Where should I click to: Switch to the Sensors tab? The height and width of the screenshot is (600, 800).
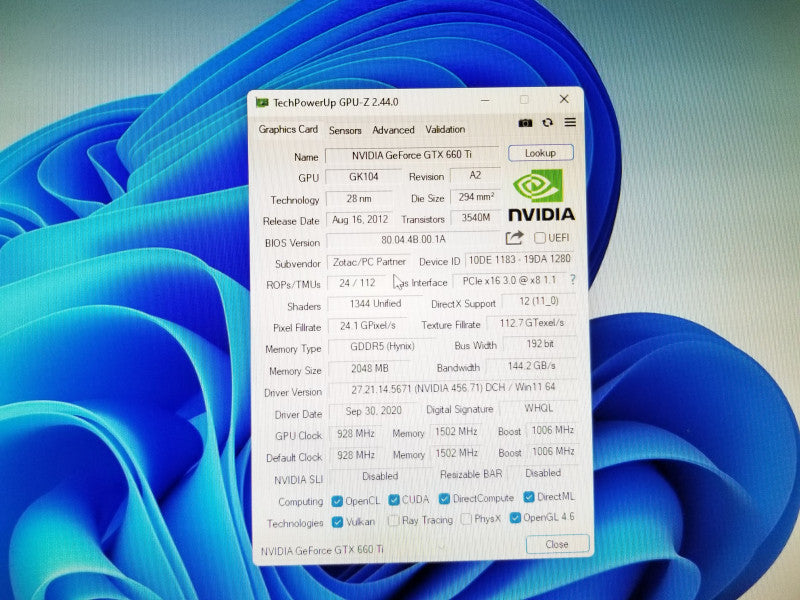coord(345,130)
